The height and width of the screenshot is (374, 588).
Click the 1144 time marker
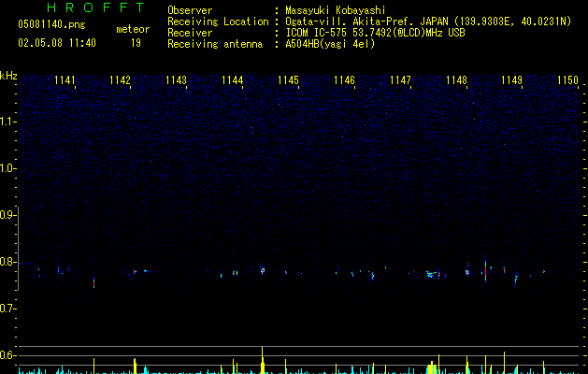click(x=232, y=80)
